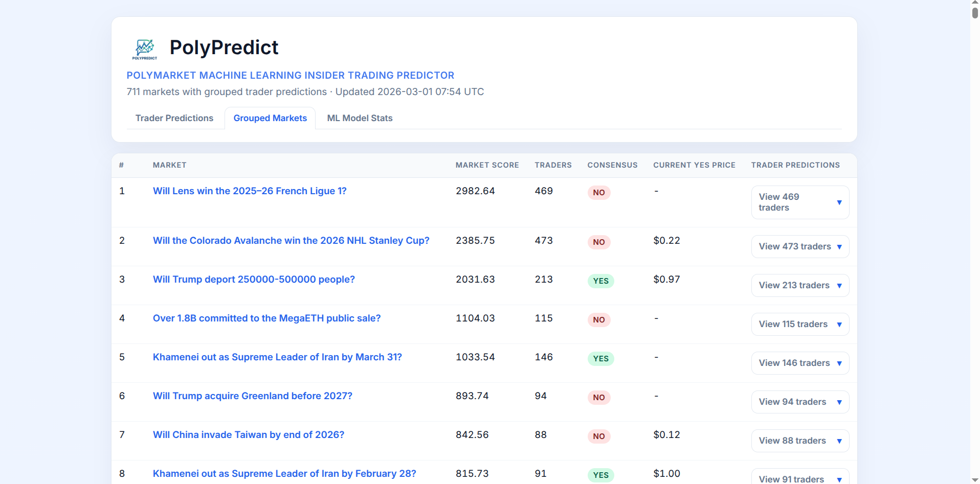
Task: Click the MARKET SCORE column header
Action: [487, 165]
